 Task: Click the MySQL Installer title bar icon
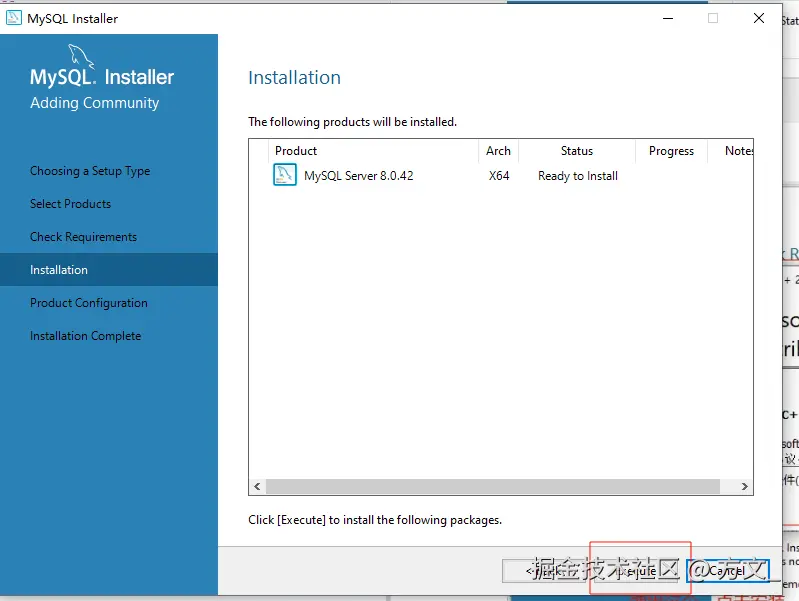(x=13, y=18)
